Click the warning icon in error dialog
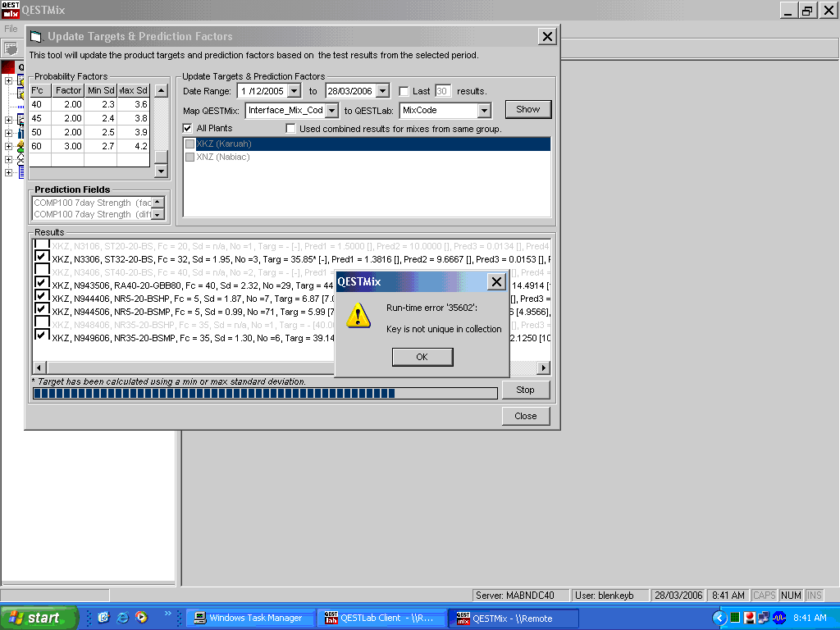This screenshot has height=630, width=840. tap(358, 317)
